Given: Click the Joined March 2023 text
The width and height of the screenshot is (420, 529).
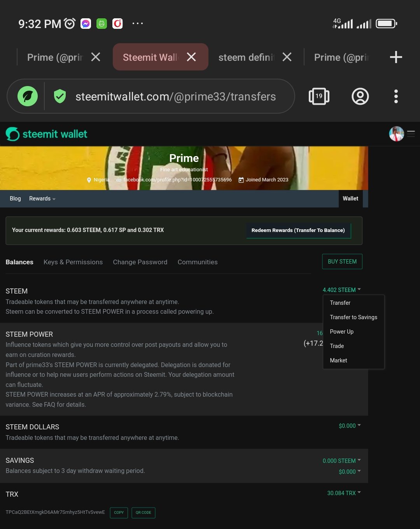Looking at the screenshot, I should (267, 180).
